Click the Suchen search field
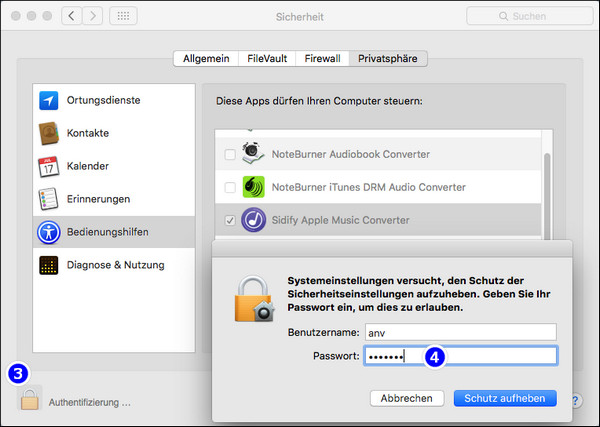 530,16
